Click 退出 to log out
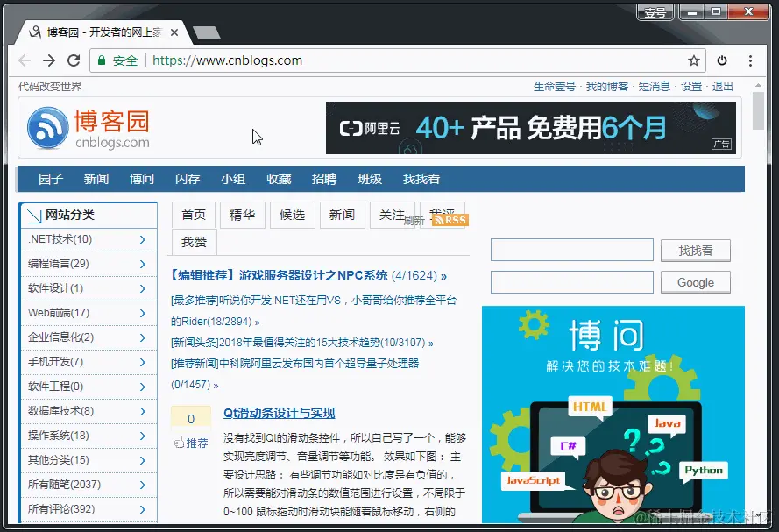Viewport: 779px width, 532px height. tap(722, 87)
